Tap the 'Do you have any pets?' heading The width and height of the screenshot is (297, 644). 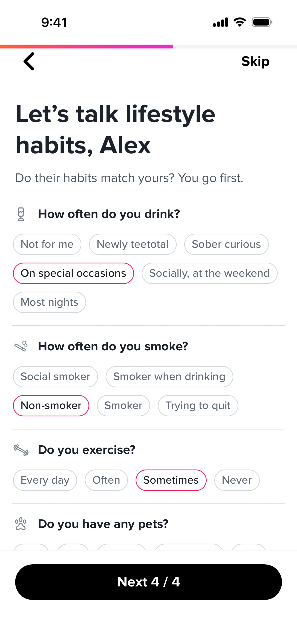103,524
